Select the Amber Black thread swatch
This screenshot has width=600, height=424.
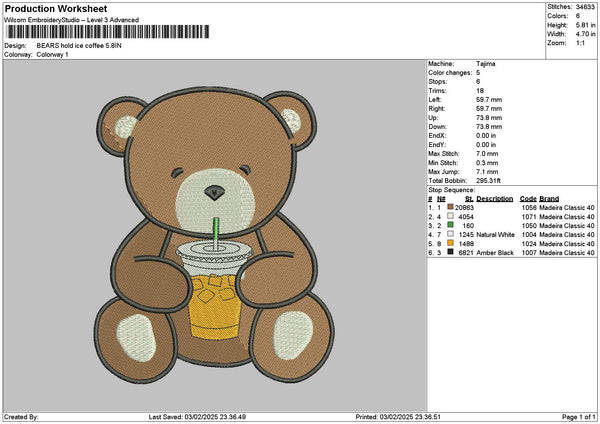451,252
